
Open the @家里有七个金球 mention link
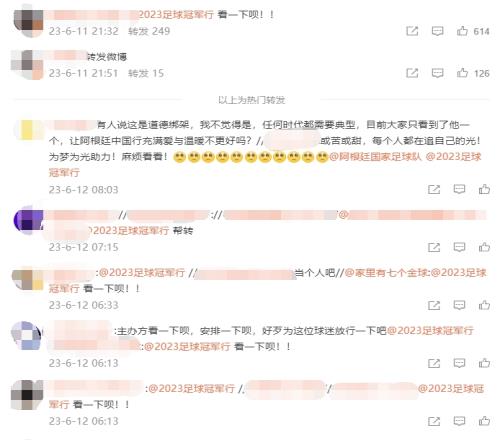click(386, 273)
